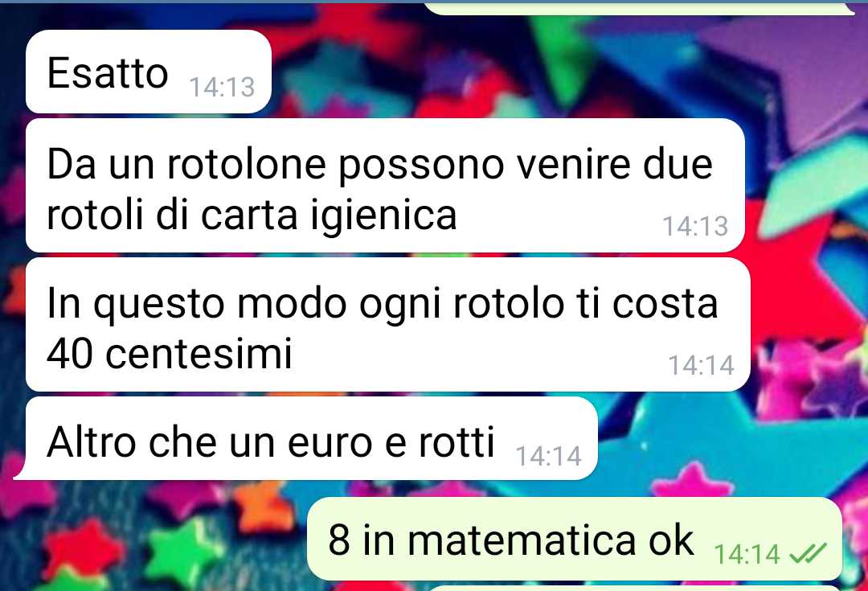Screen dimensions: 868x591
Task: Tap the green 14:14 timestamp on sent message
Action: coord(747,554)
